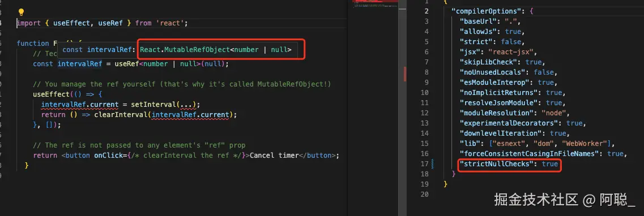Click line number 2 in the JSON gutter
The image size is (644, 216).
pyautogui.click(x=427, y=11)
